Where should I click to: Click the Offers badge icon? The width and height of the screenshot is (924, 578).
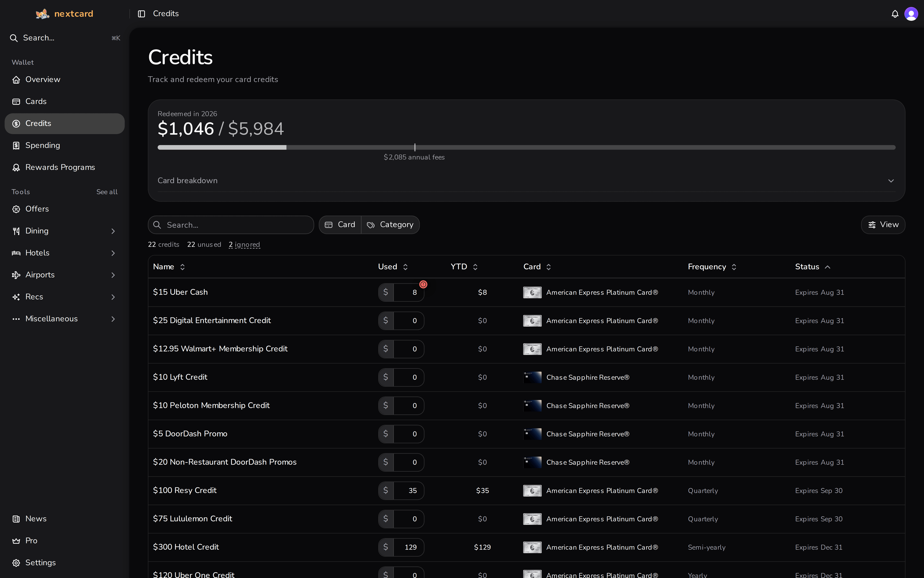tap(16, 209)
